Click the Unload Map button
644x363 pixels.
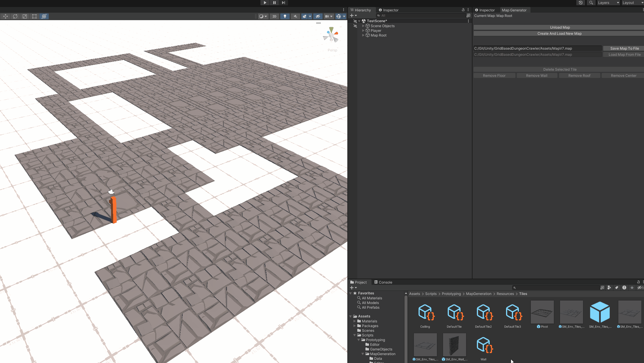tap(559, 27)
